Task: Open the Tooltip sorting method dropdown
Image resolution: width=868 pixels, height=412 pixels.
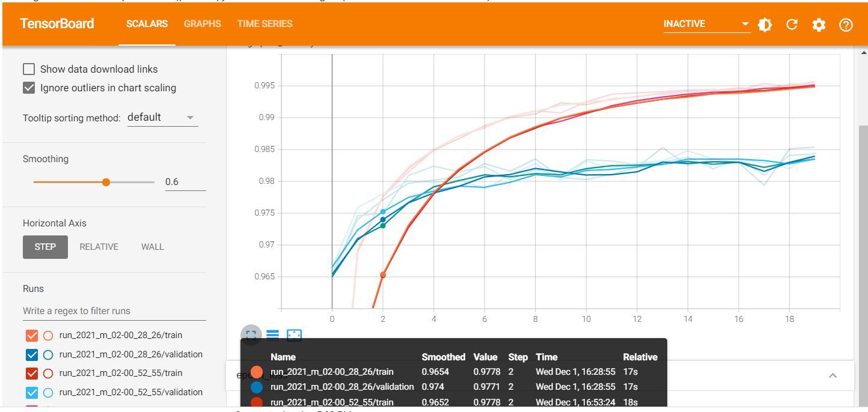Action: point(162,118)
